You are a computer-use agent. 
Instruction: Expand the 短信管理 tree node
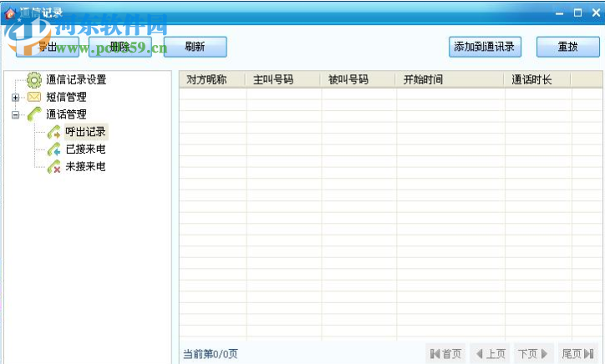[15, 97]
